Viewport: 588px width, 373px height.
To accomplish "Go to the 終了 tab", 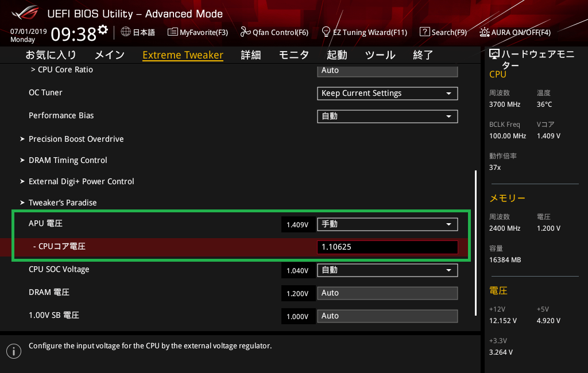I will [423, 55].
